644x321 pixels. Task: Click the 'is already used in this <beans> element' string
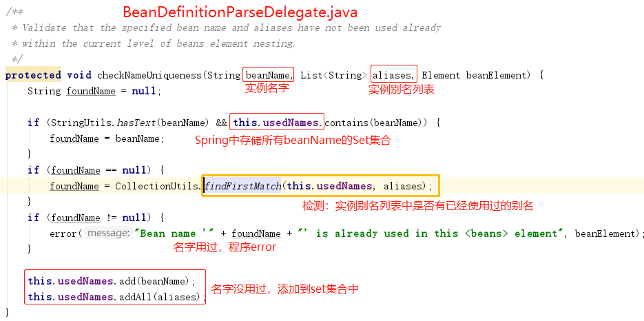[431, 234]
